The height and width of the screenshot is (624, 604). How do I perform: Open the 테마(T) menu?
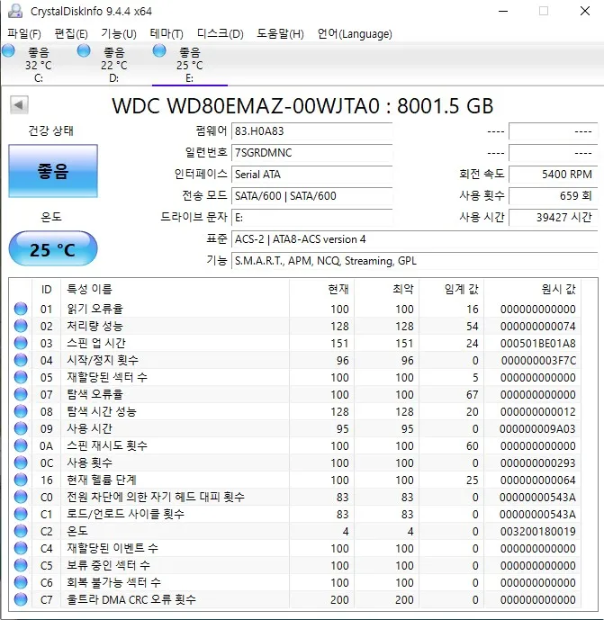pyautogui.click(x=166, y=34)
